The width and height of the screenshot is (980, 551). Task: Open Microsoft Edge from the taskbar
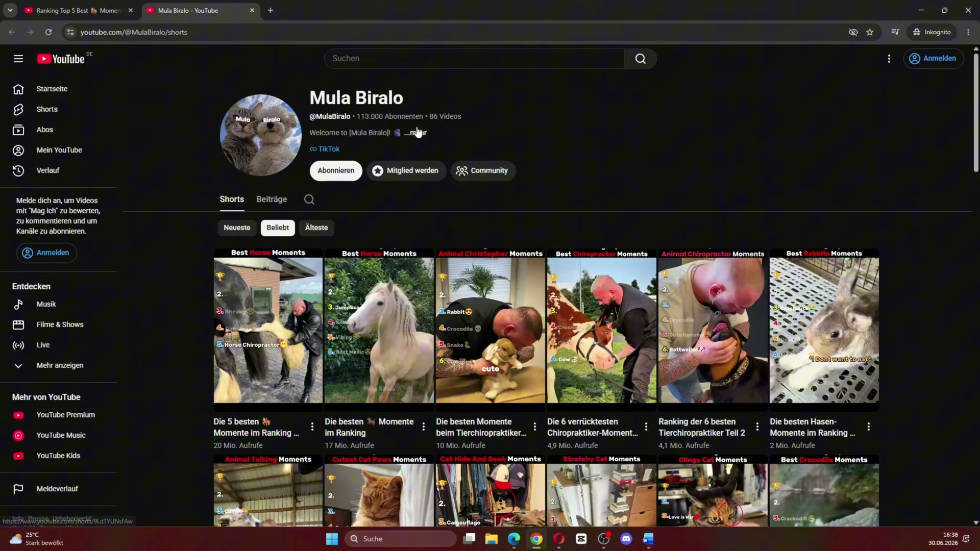coord(514,539)
